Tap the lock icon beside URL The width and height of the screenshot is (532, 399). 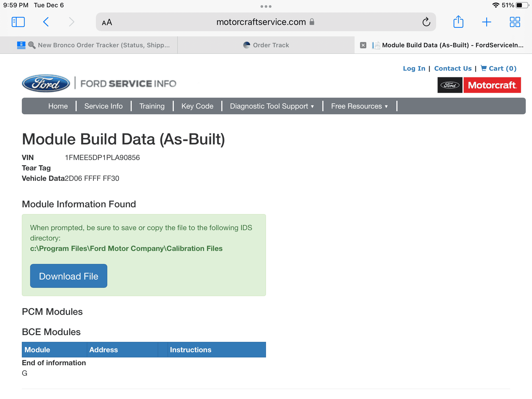pyautogui.click(x=312, y=22)
